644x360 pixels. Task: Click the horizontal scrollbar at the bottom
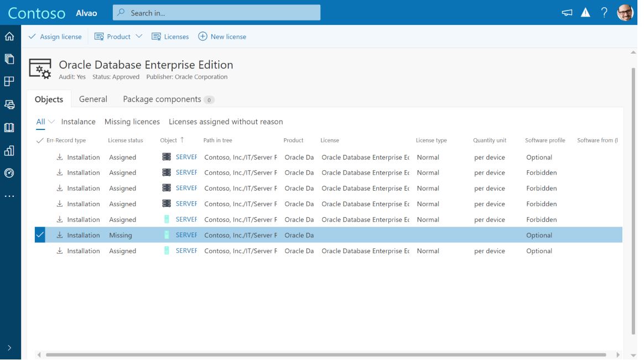pos(326,354)
